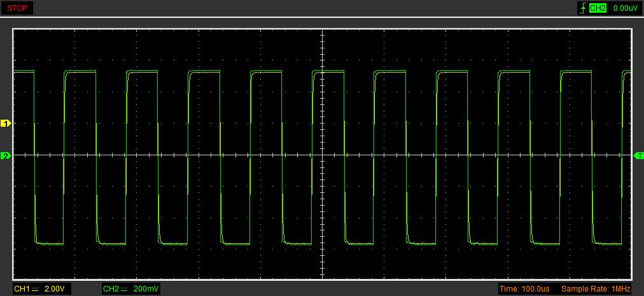Click the 0.00uV trigger level value
This screenshot has width=644, height=296.
626,8
